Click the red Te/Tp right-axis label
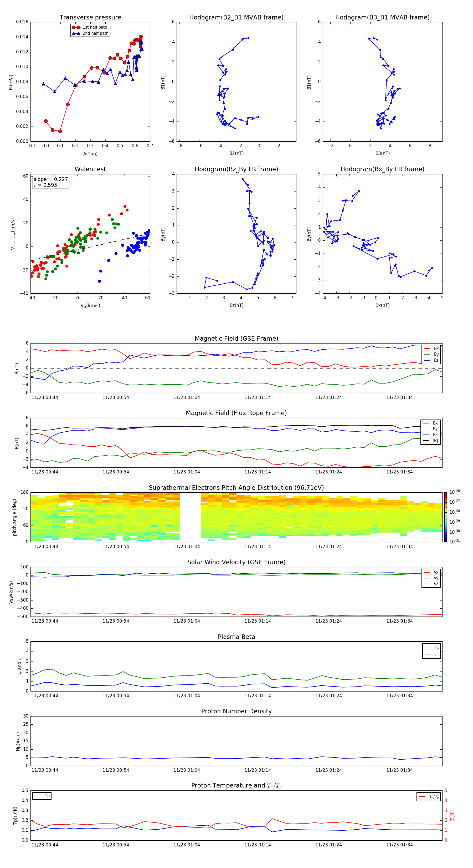Screen dimensions: 473x868 pos(452,815)
